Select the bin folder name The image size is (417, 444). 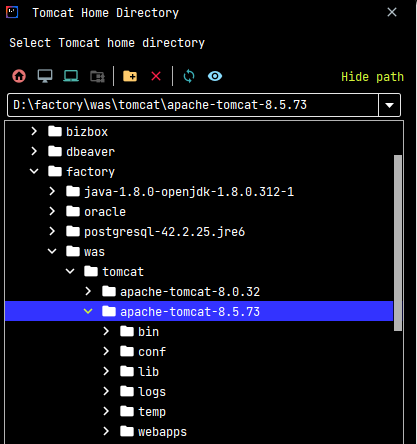click(148, 332)
